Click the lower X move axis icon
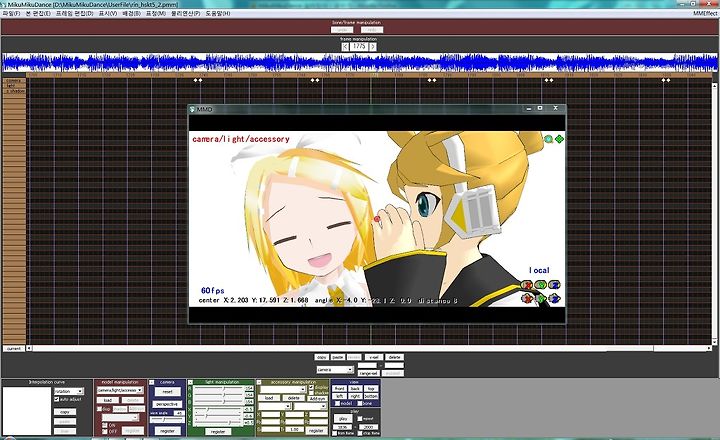The height and width of the screenshot is (440, 720). (527, 299)
